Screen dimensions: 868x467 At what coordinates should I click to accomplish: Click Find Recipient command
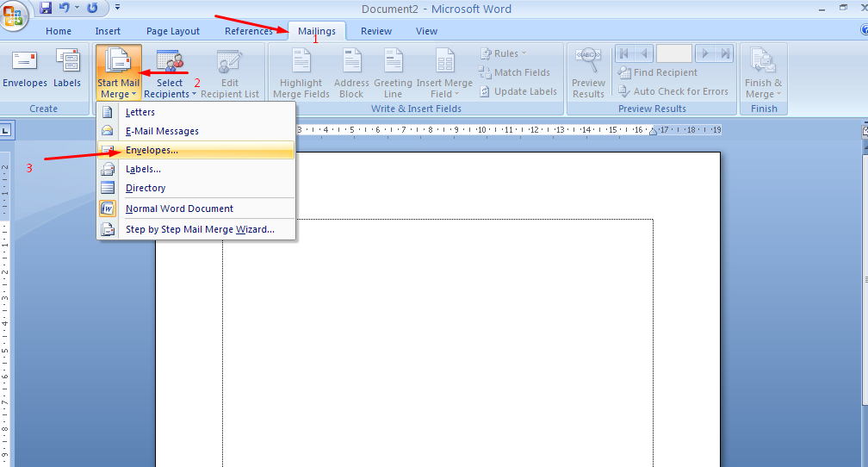pos(658,72)
